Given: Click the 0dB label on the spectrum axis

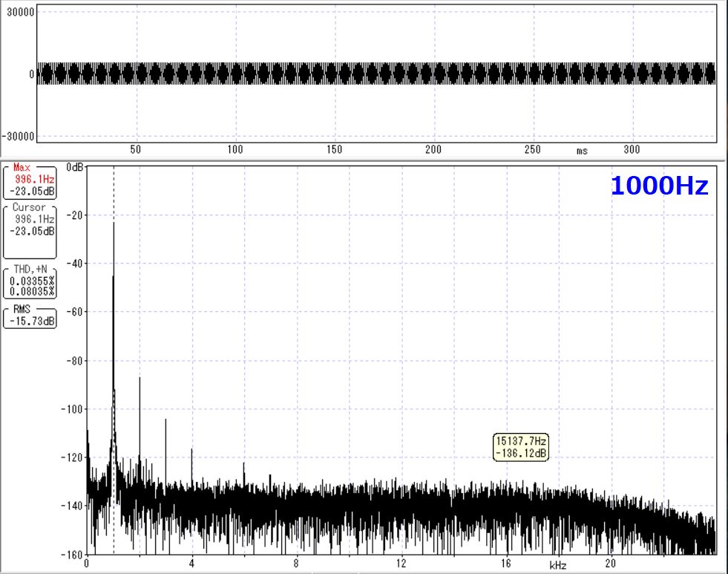Looking at the screenshot, I should (x=74, y=167).
